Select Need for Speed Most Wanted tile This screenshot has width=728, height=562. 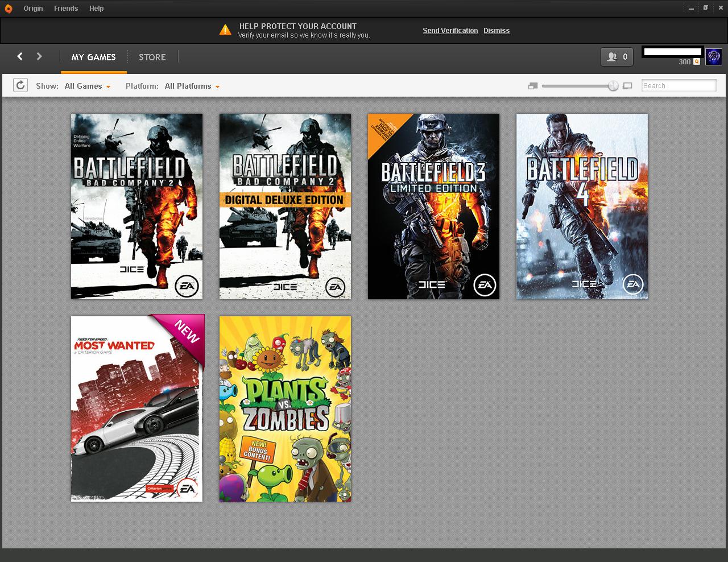click(x=136, y=409)
